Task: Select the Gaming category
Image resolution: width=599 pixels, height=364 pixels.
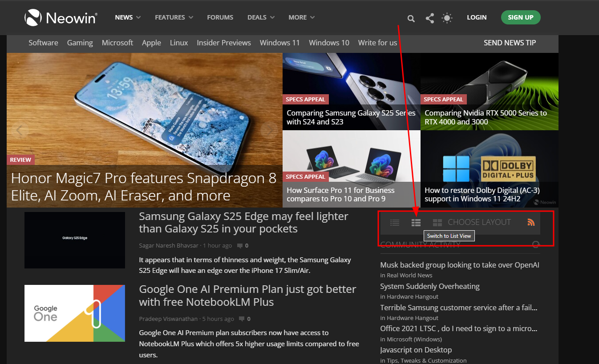Action: [80, 43]
